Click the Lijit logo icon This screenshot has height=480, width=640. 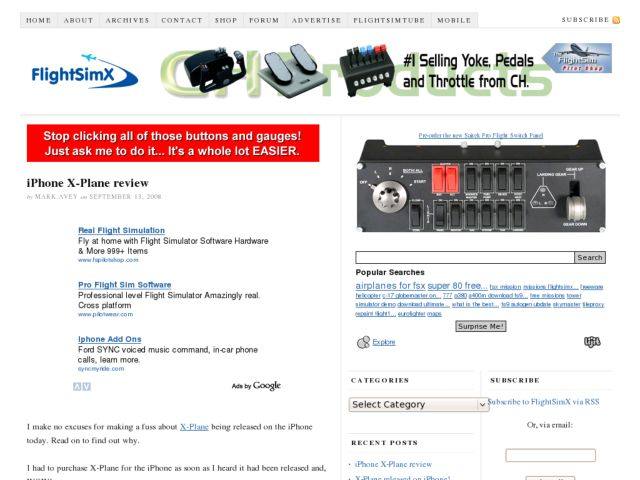pos(592,342)
